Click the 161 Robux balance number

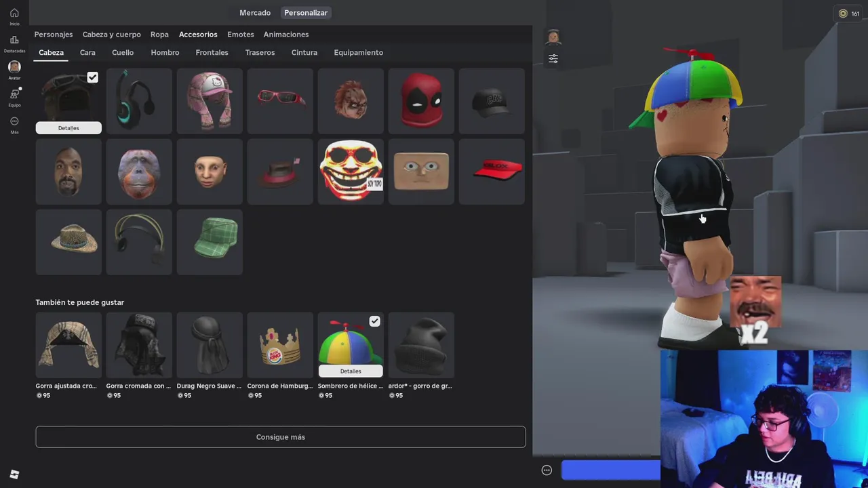[855, 14]
